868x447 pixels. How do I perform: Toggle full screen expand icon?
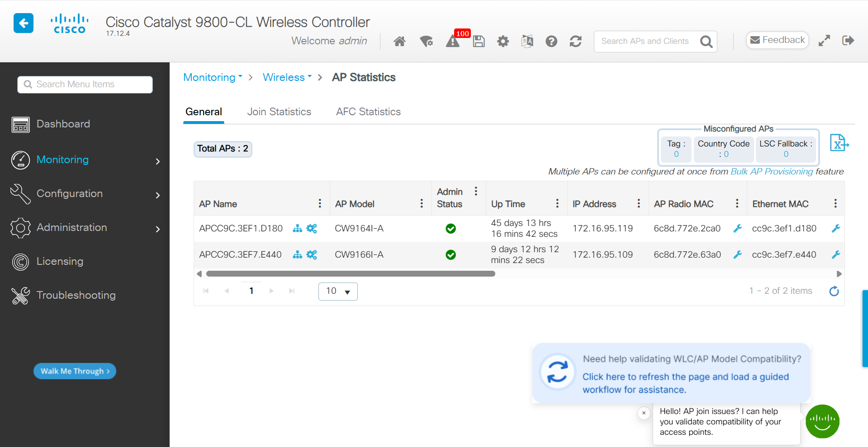[824, 41]
